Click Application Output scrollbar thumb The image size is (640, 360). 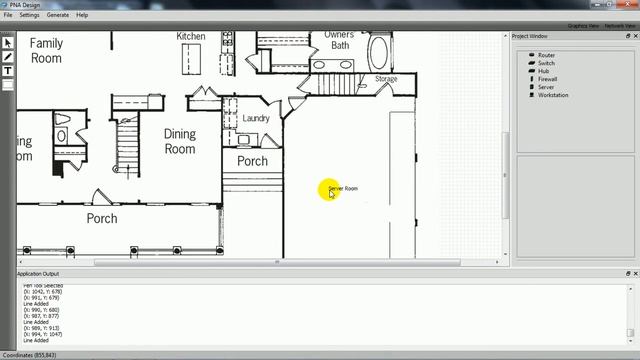[x=631, y=333]
